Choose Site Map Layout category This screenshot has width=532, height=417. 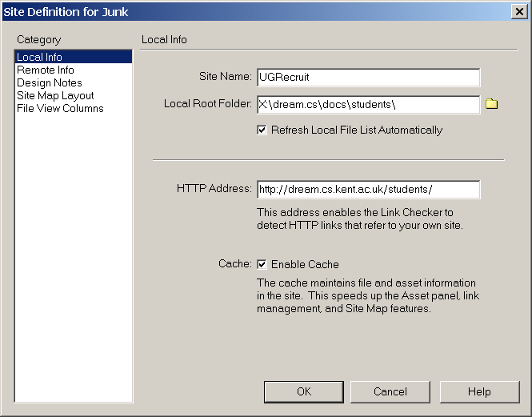55,96
